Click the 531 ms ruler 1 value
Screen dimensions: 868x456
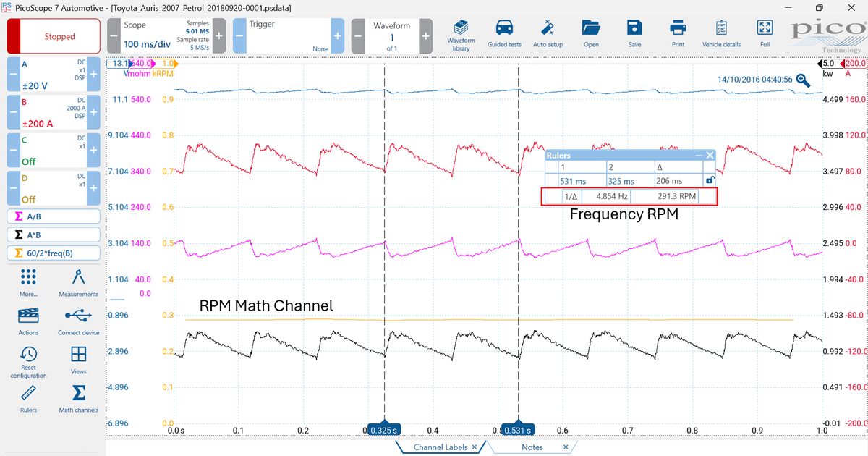pyautogui.click(x=573, y=181)
